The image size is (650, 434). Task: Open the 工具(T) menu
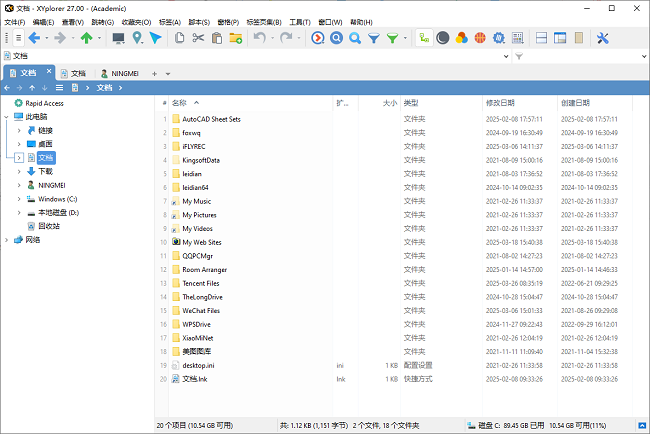pyautogui.click(x=299, y=21)
